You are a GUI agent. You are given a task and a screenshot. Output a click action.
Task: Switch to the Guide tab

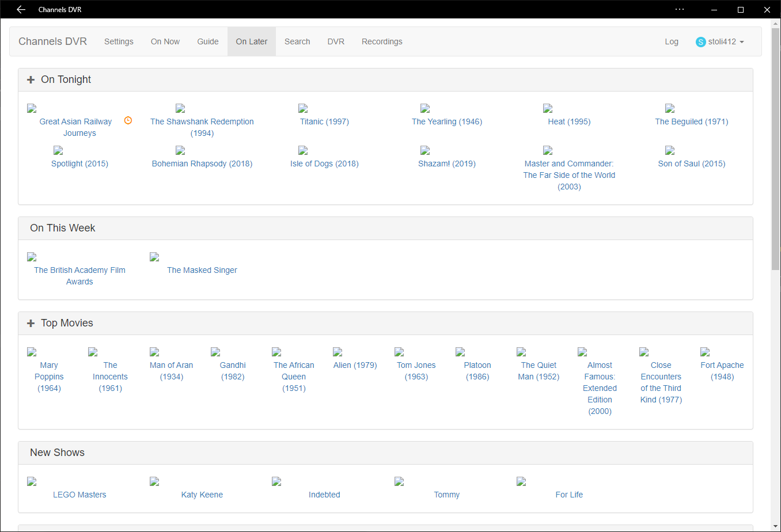pos(208,41)
